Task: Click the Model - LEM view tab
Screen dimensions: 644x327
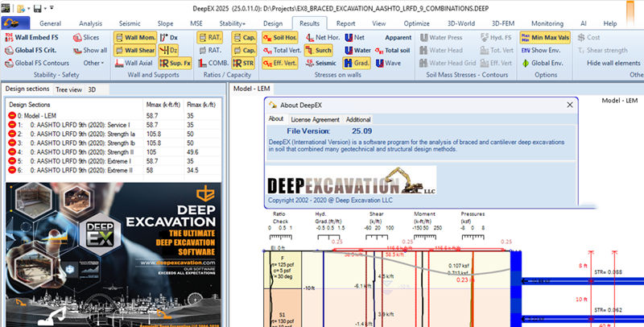Action: [x=251, y=89]
